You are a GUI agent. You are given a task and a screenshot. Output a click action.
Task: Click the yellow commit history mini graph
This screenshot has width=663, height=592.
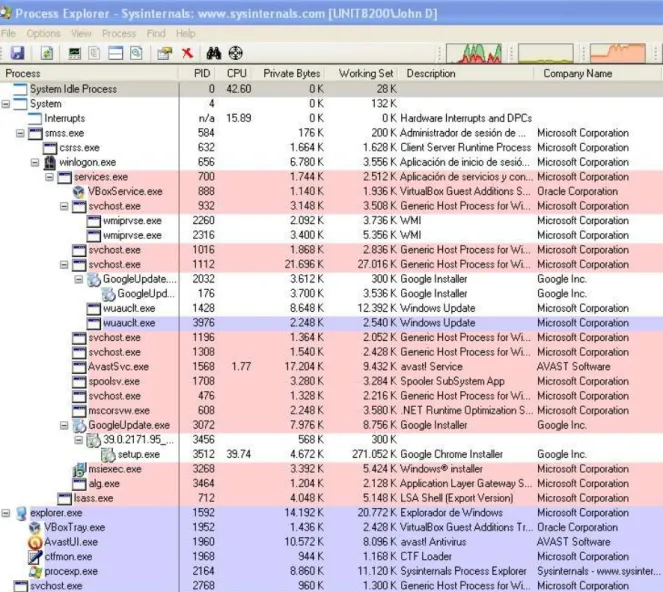[x=546, y=53]
